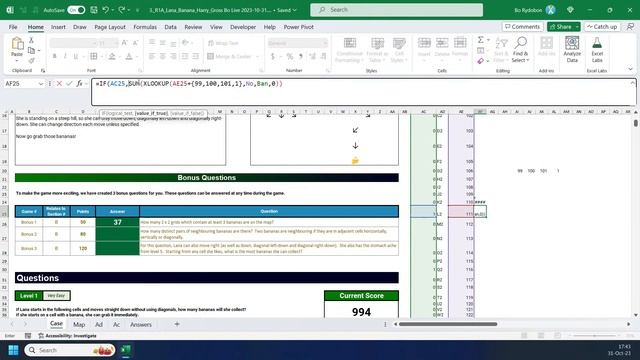Click the Catch up button
Image resolution: width=640 pixels, height=360 pixels.
(602, 27)
